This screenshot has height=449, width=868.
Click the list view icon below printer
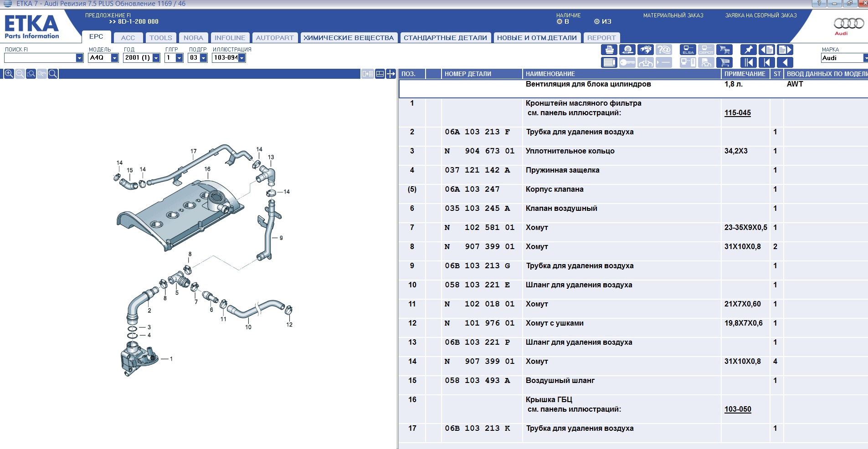click(x=609, y=62)
